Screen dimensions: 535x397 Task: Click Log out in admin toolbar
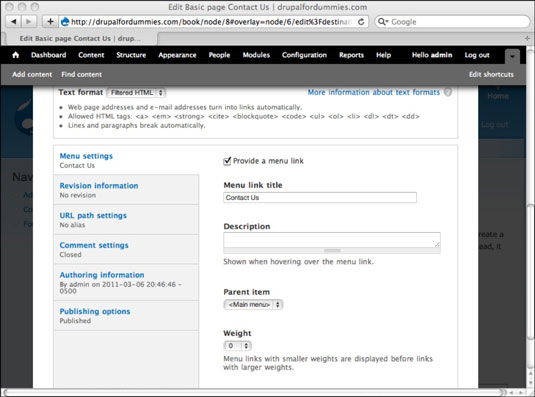pyautogui.click(x=477, y=55)
